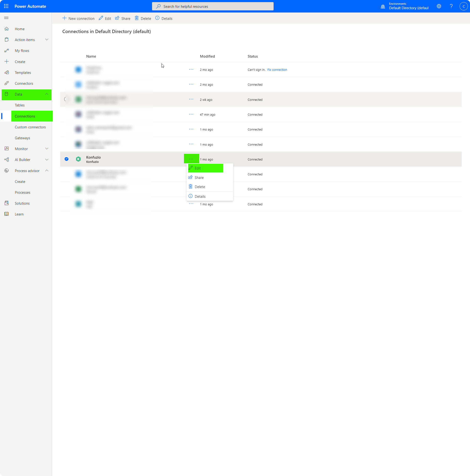Open the settings gear icon

(439, 6)
